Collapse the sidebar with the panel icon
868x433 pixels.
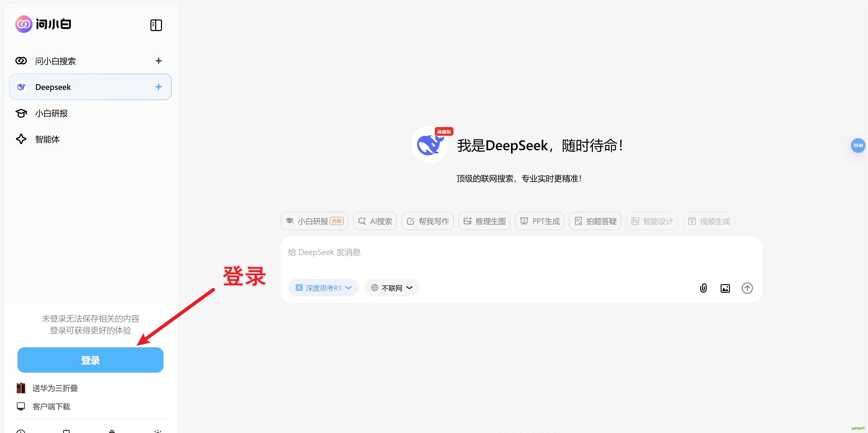pyautogui.click(x=156, y=25)
